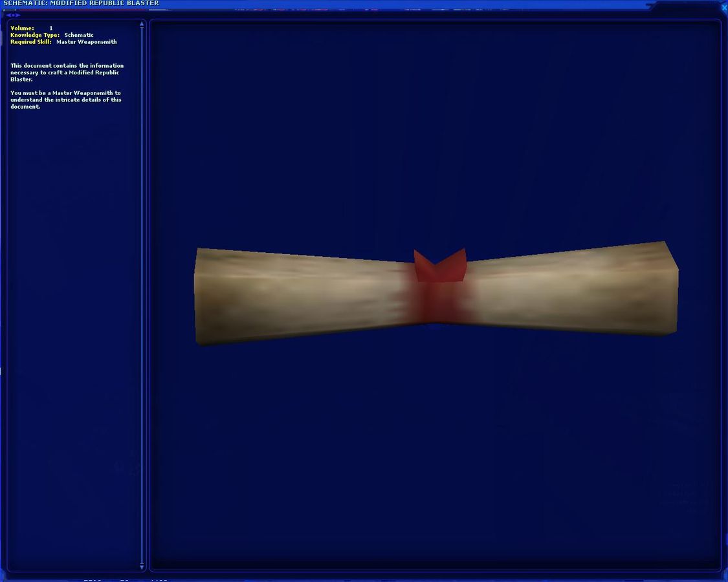Click the dot between the two arrows
The image size is (728, 582).
(13, 15)
